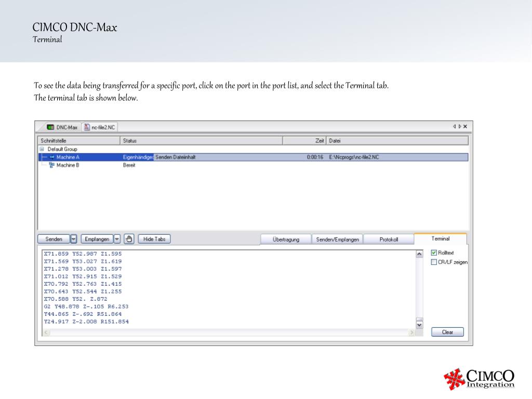Enable the Rolltext checkbox
532x399 pixels.
click(434, 252)
